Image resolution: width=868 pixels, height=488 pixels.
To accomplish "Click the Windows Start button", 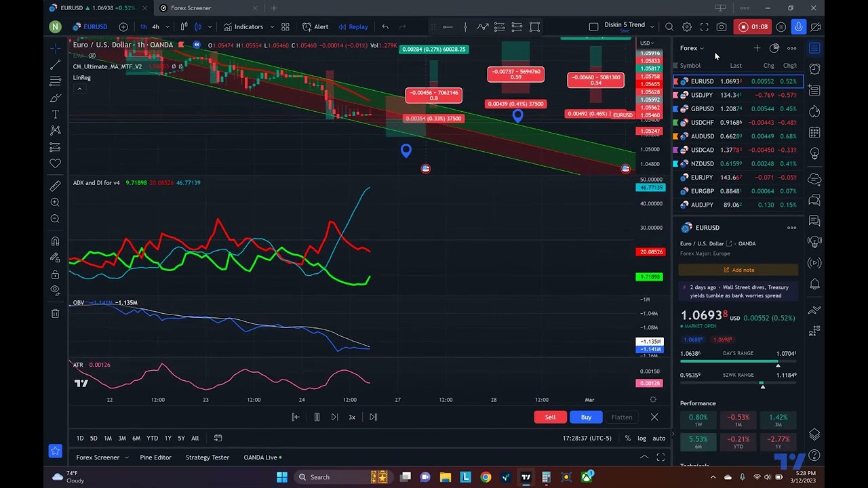I will click(281, 477).
